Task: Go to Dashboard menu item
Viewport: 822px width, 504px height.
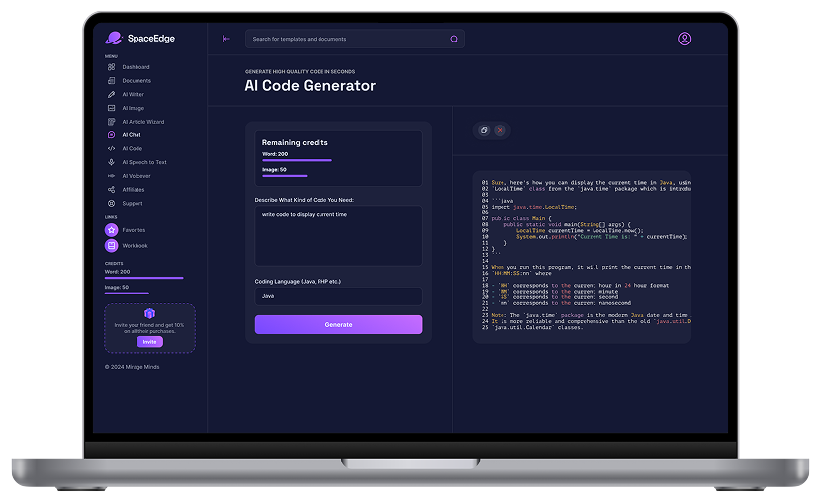Action: 136,67
